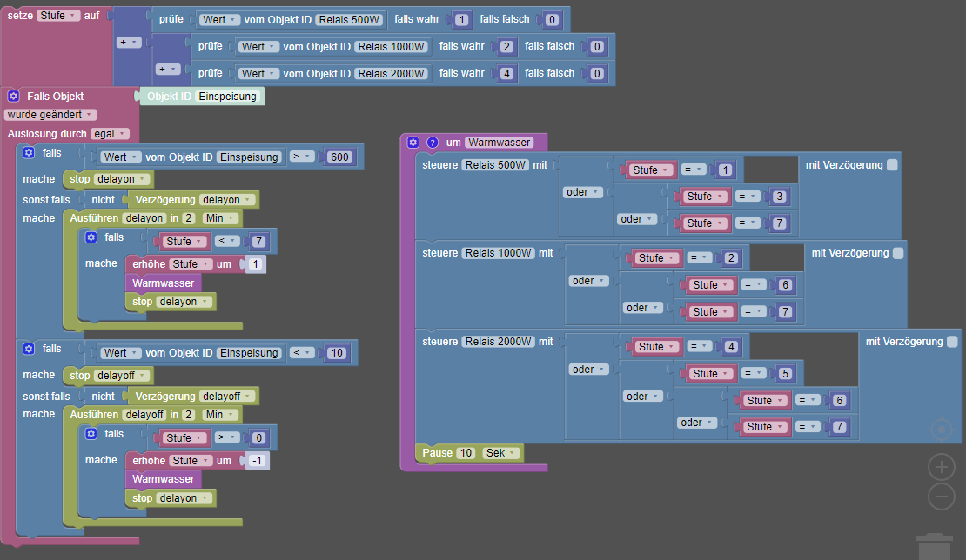Open the wurde geändert dropdown

click(x=50, y=115)
